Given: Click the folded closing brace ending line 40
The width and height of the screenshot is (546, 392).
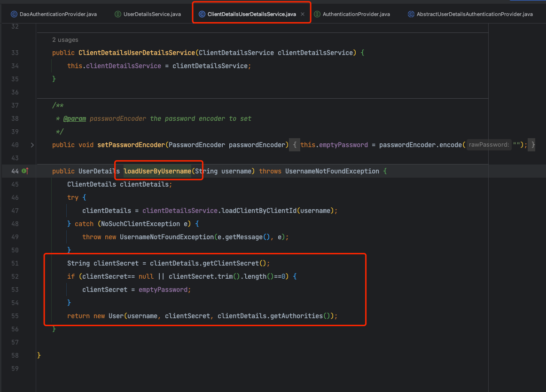Looking at the screenshot, I should (532, 145).
